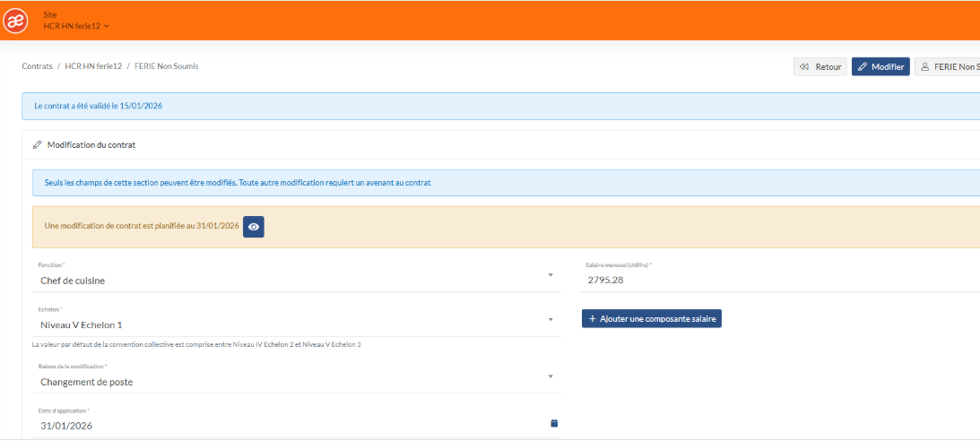Click the FERIE Non Soumis breadcrumb item

click(x=167, y=66)
